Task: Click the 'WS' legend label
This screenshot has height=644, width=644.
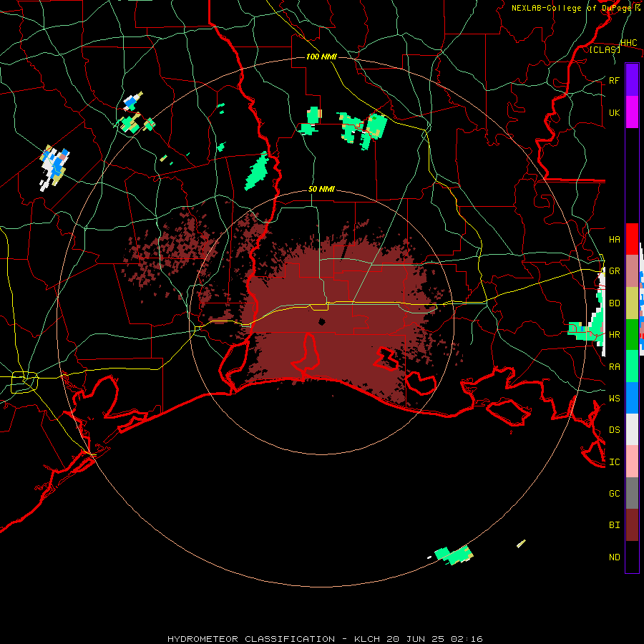Action: point(615,398)
